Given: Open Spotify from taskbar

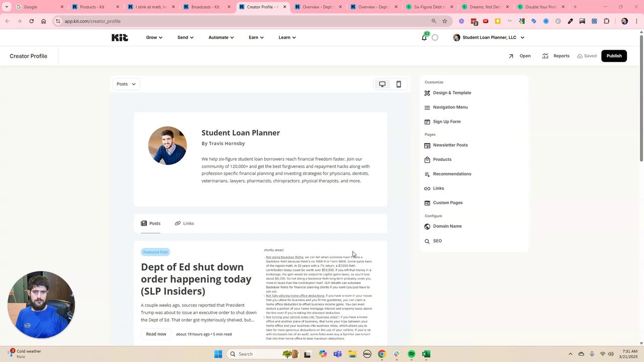Looking at the screenshot, I should tap(412, 354).
